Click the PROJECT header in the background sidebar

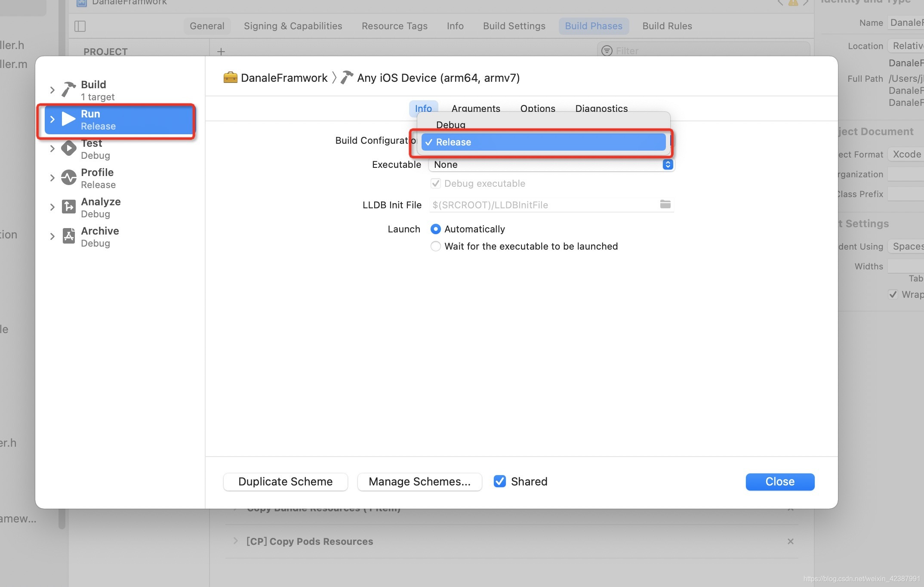tap(105, 52)
